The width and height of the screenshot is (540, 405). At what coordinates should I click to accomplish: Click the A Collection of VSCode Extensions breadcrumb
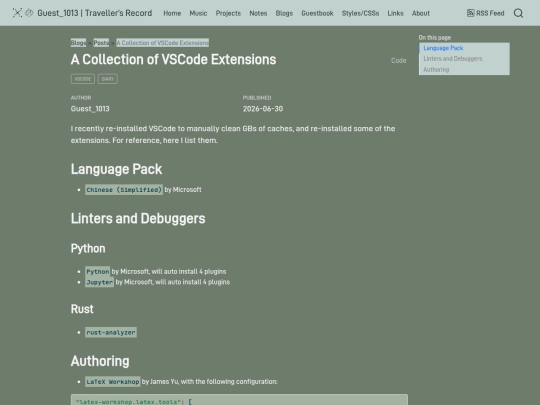click(163, 43)
